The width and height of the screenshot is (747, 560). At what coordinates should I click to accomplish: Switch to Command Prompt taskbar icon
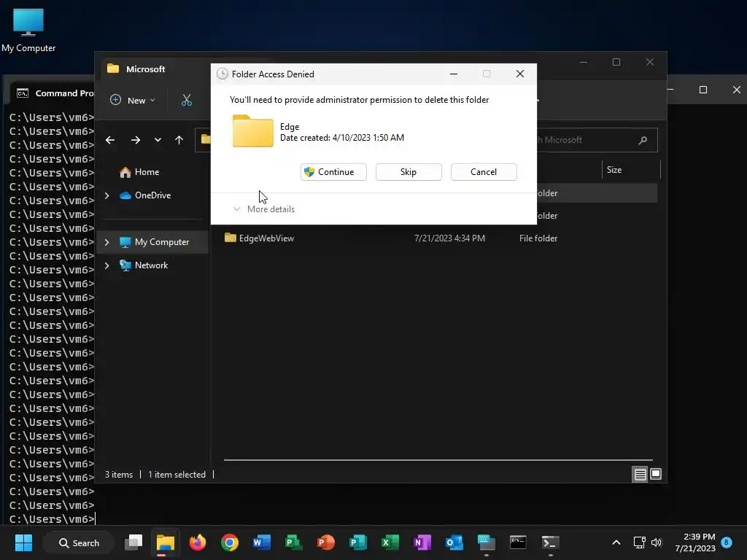(518, 542)
